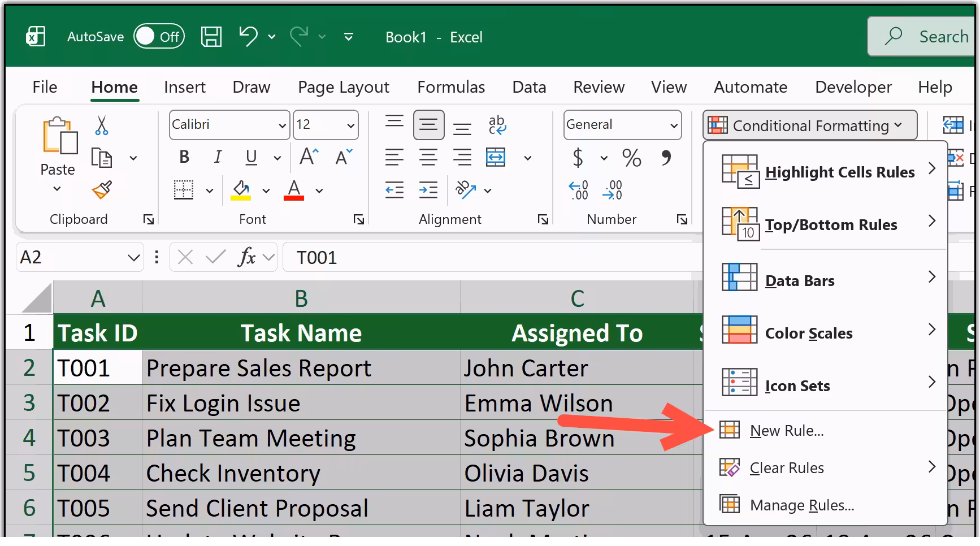Click the Redo arrow icon

click(x=300, y=36)
